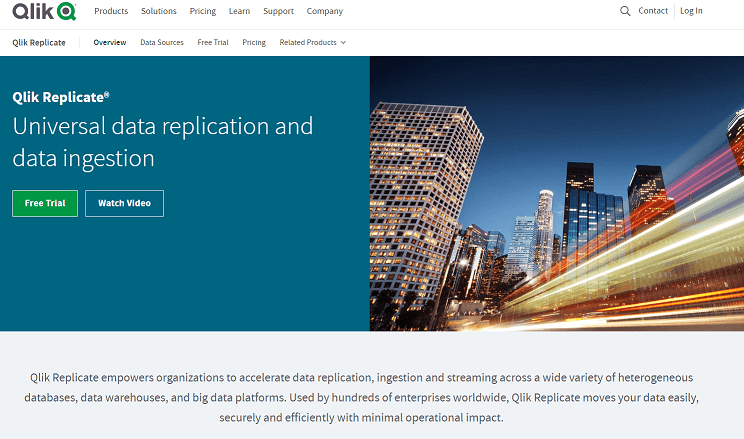Expand the Related Products dropdown
Screen dimensions: 744x439
click(x=313, y=42)
